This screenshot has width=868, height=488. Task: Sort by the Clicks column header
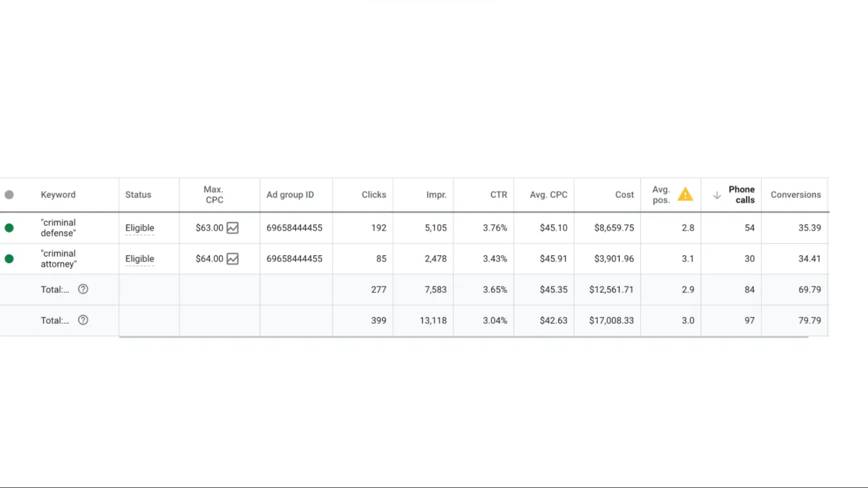pyautogui.click(x=374, y=194)
